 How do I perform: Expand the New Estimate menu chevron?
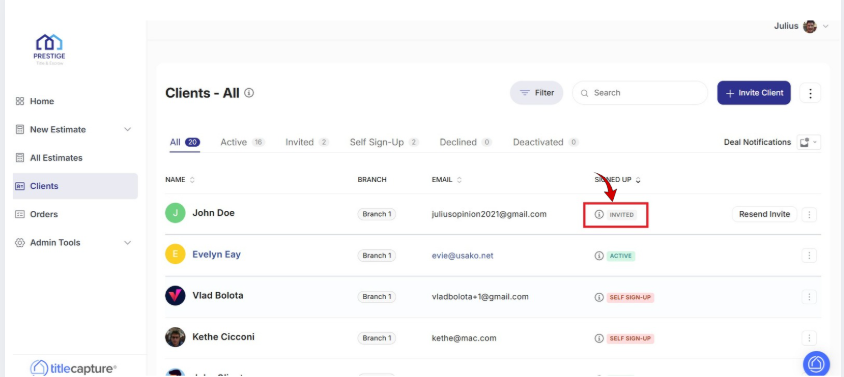(128, 129)
